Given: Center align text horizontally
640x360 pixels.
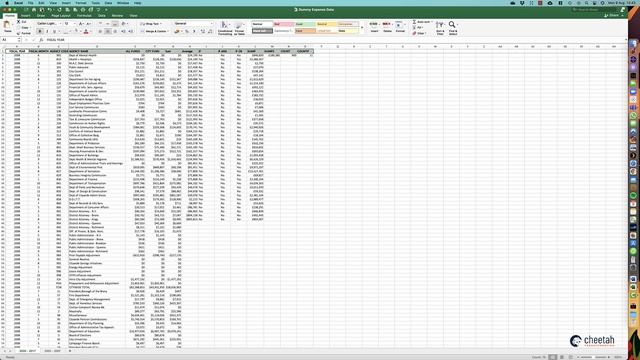Looking at the screenshot, I should point(108,31).
